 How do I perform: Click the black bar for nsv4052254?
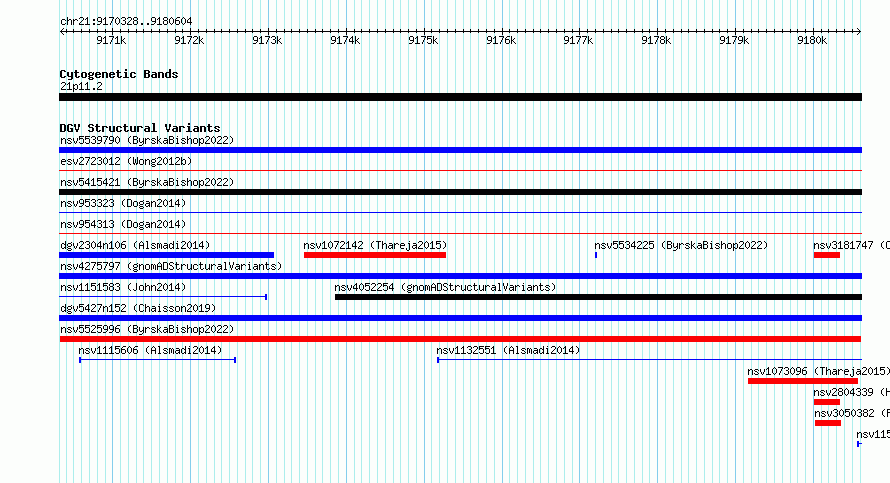click(x=598, y=297)
